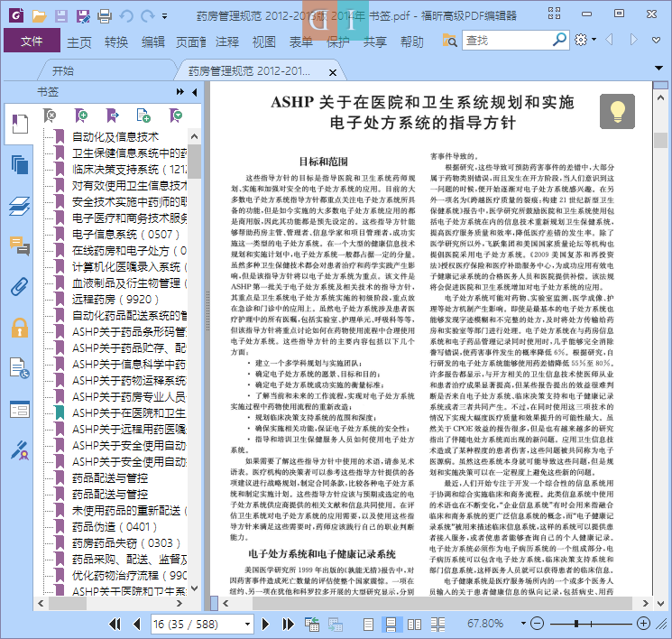The width and height of the screenshot is (672, 639).
Task: Open the document tab list dropdown
Action: (x=658, y=68)
